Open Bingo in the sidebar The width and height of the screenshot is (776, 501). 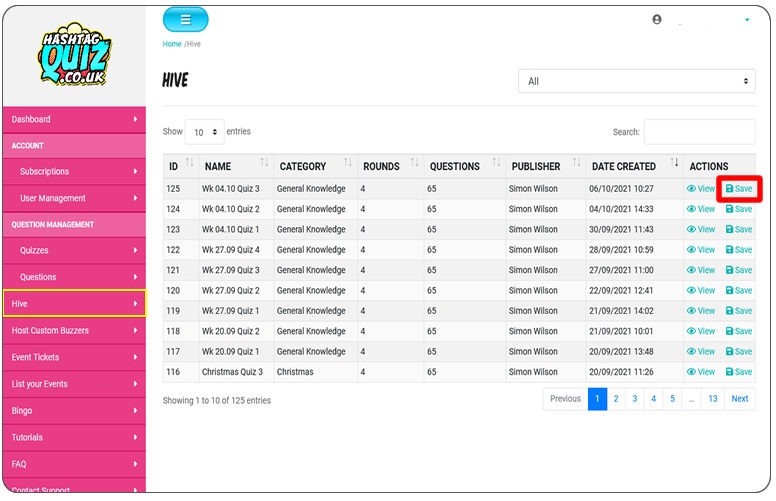tap(74, 411)
